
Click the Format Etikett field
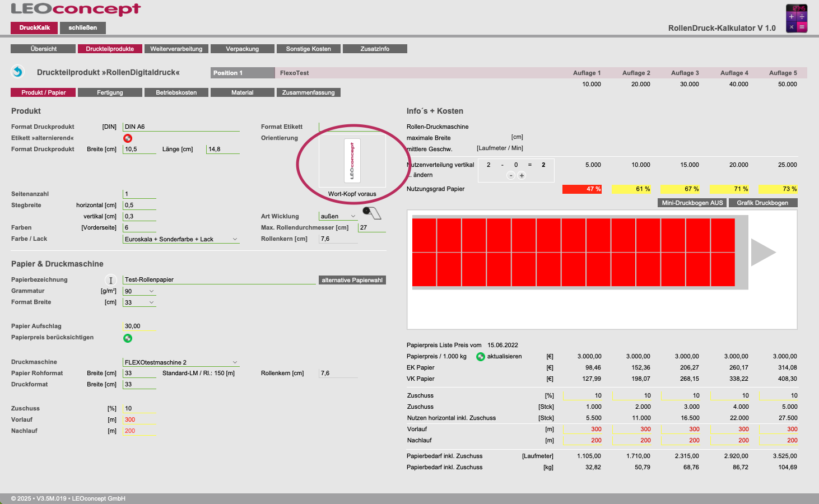[x=352, y=127]
